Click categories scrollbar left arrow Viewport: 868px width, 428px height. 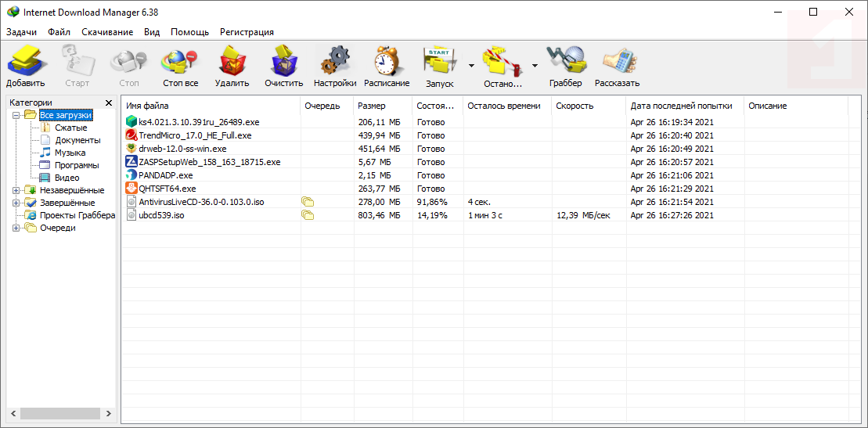coord(13,414)
